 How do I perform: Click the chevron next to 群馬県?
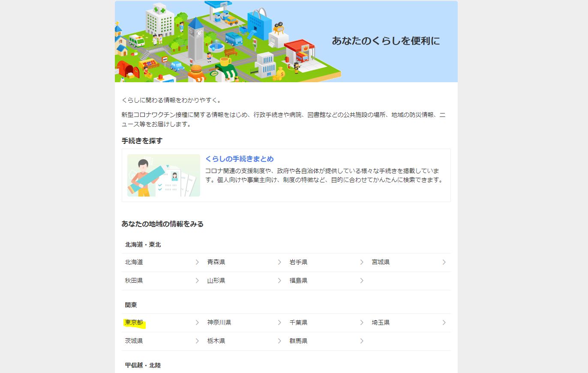pos(362,341)
